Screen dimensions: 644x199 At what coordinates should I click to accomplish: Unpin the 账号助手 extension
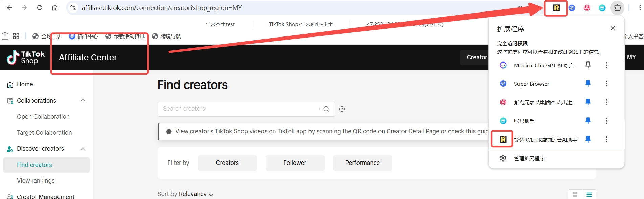click(x=588, y=121)
